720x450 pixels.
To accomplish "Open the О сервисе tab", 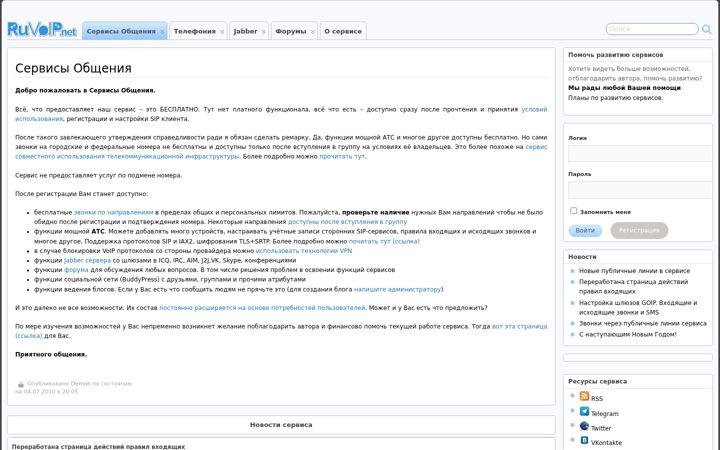I will 343,31.
